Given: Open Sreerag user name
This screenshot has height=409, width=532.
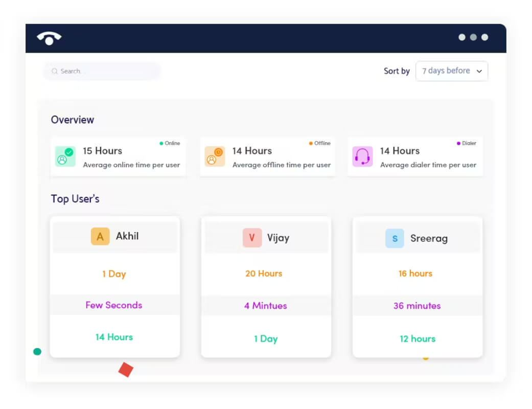Looking at the screenshot, I should click(x=429, y=239).
